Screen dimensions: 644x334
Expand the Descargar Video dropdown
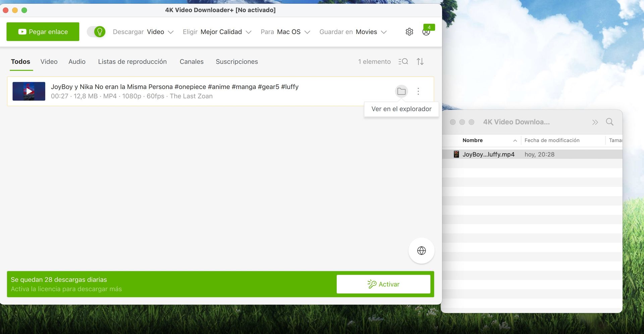pos(143,32)
